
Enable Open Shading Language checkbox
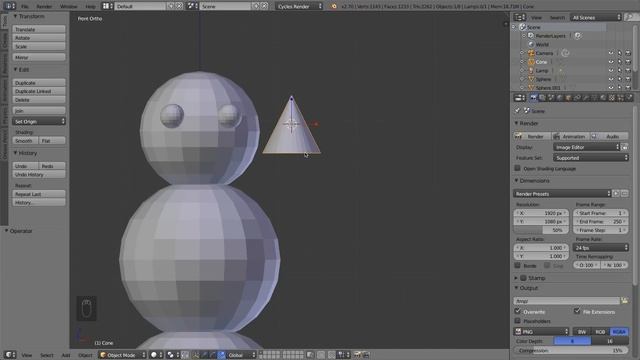pos(518,168)
